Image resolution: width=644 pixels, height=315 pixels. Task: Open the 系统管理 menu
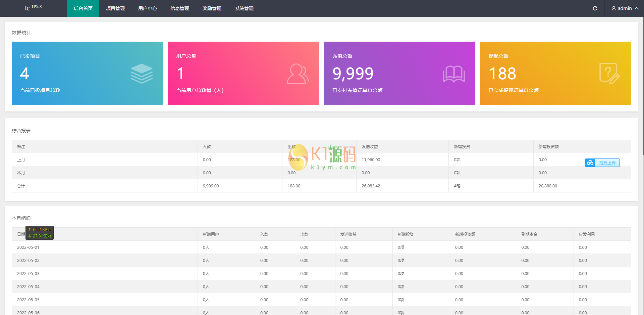244,8
